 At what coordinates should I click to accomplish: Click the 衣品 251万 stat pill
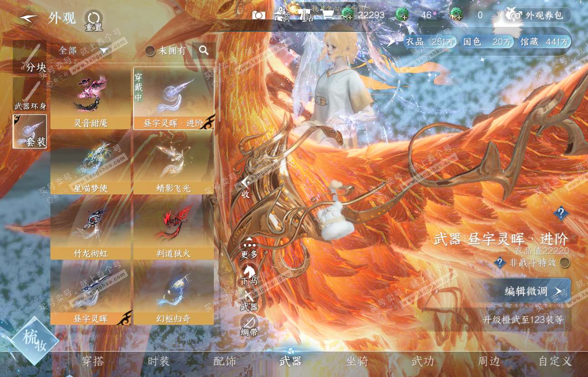(x=430, y=42)
